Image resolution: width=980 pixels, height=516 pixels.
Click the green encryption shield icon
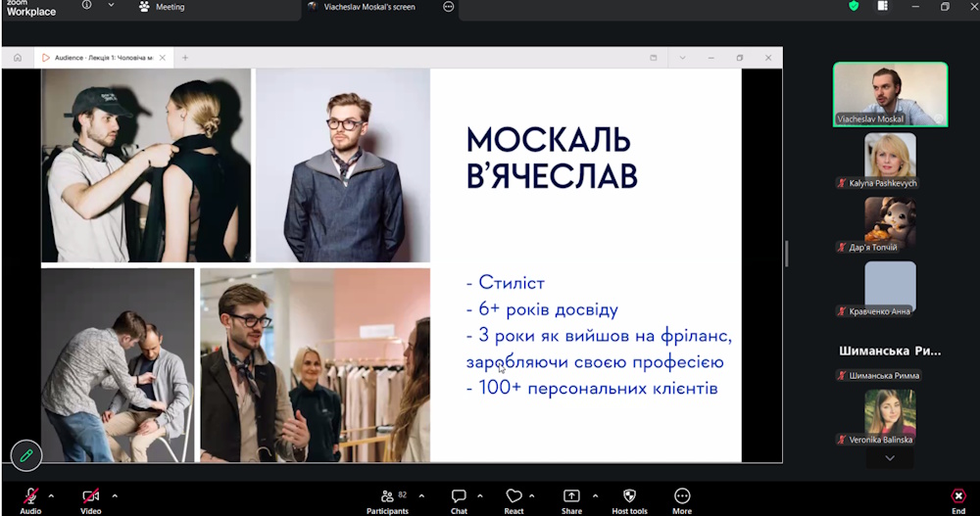click(854, 7)
